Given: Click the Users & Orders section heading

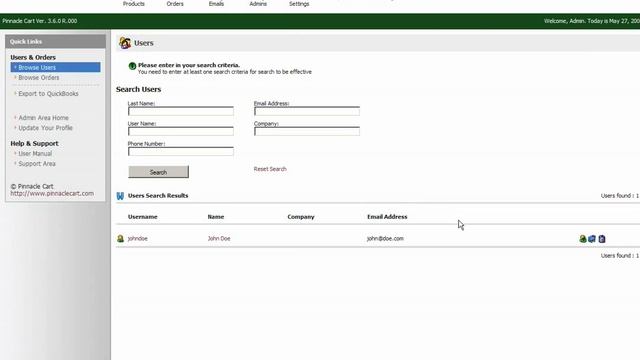Looking at the screenshot, I should (x=33, y=58).
